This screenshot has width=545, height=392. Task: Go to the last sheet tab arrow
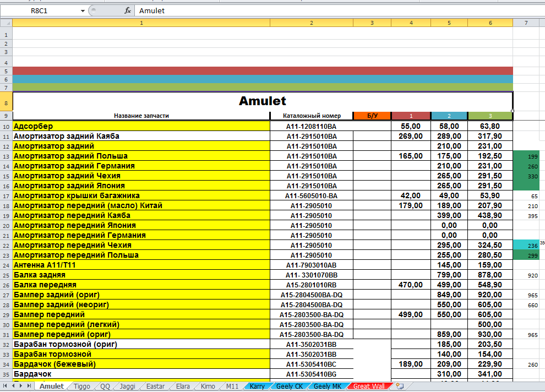[x=29, y=386]
